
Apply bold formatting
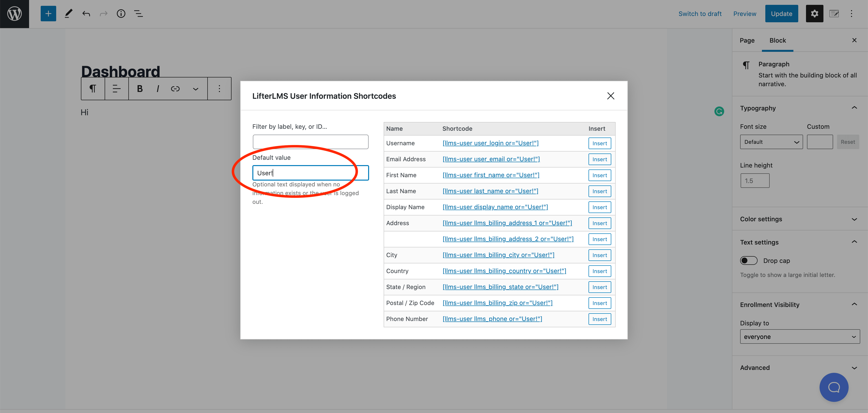click(x=140, y=89)
